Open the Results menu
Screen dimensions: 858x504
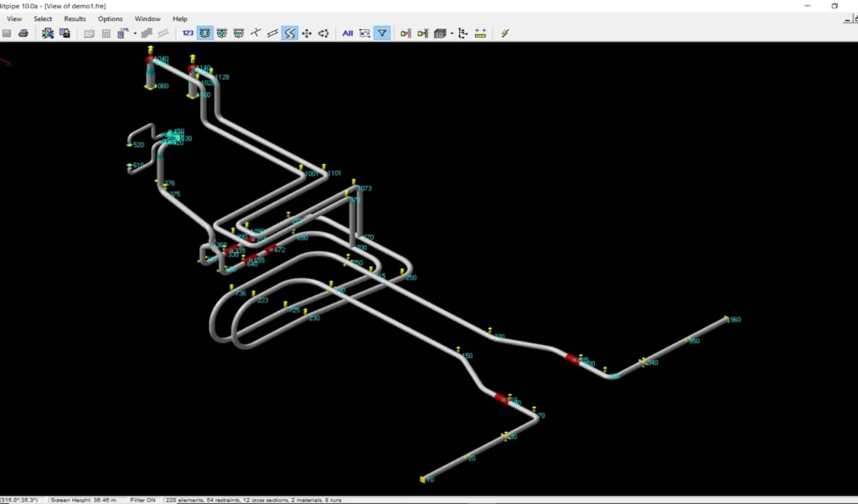pyautogui.click(x=74, y=18)
